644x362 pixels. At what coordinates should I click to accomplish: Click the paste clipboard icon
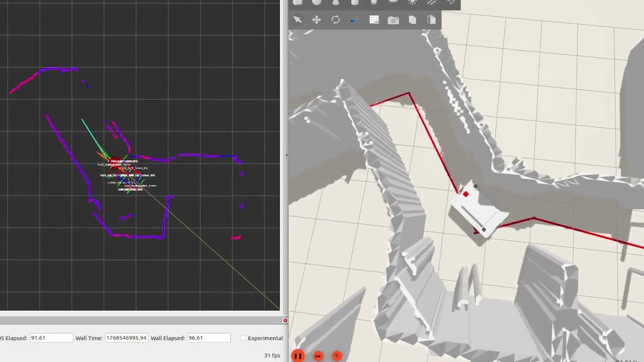431,20
